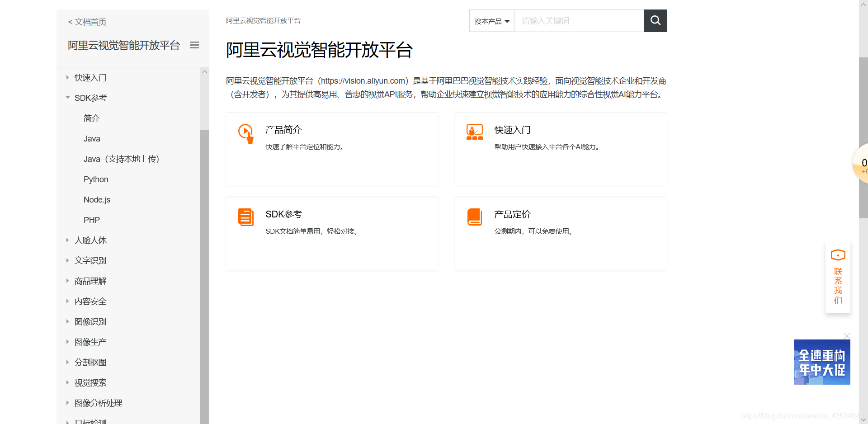Open Java（支持本地上传） page

click(121, 159)
